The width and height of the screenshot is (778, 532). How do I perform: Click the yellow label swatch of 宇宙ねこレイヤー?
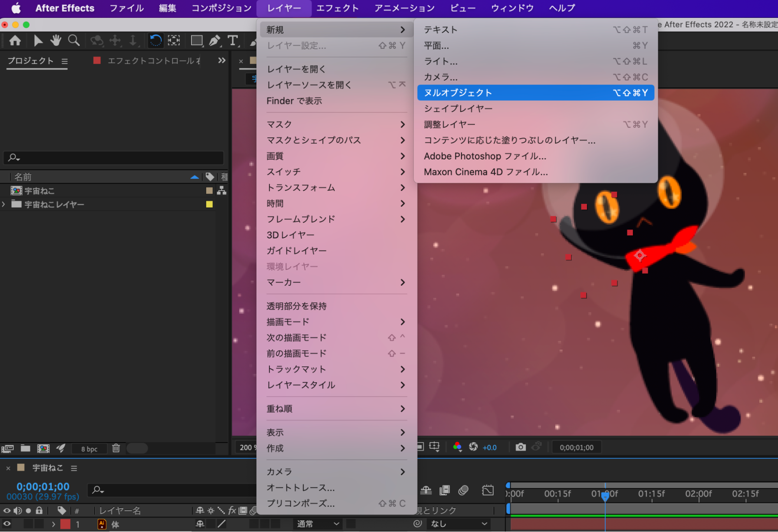click(x=209, y=204)
